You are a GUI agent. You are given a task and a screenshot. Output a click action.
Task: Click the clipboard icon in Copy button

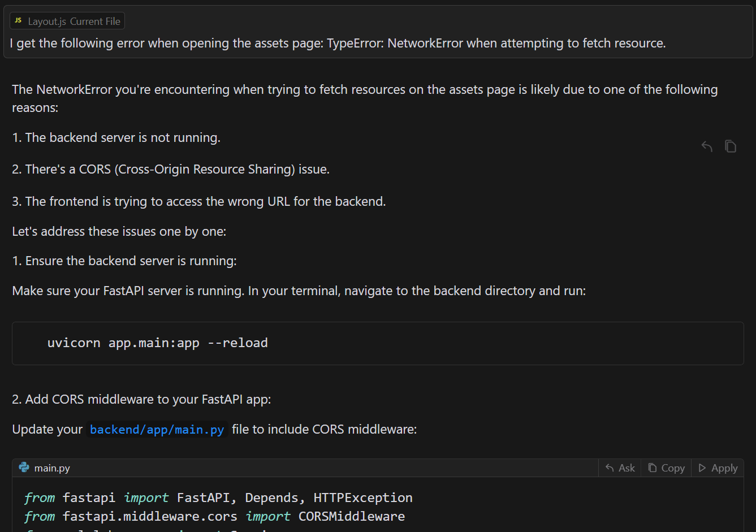[652, 468]
